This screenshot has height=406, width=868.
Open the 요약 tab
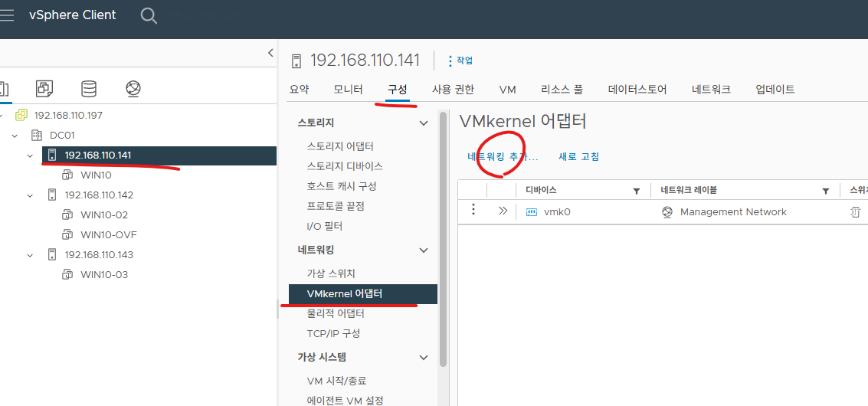coord(299,89)
